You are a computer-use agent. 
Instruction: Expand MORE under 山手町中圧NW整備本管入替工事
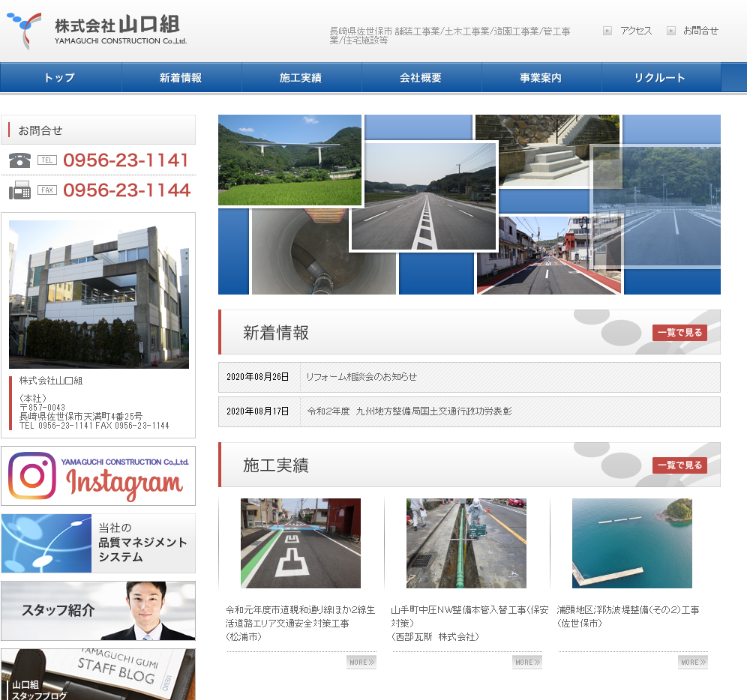click(526, 662)
